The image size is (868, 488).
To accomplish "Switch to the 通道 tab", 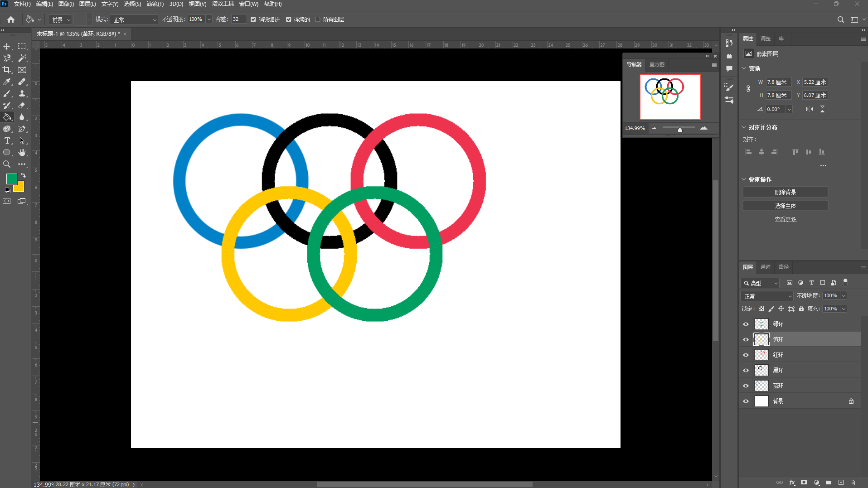I will point(765,267).
